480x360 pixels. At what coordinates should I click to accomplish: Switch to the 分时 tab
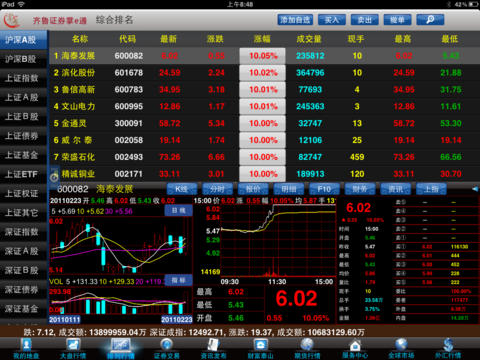pos(217,189)
